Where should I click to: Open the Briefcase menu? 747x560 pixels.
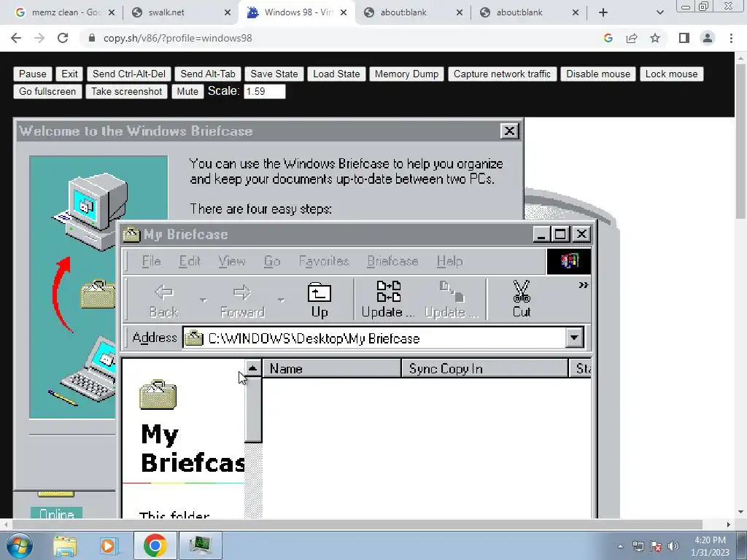click(392, 261)
